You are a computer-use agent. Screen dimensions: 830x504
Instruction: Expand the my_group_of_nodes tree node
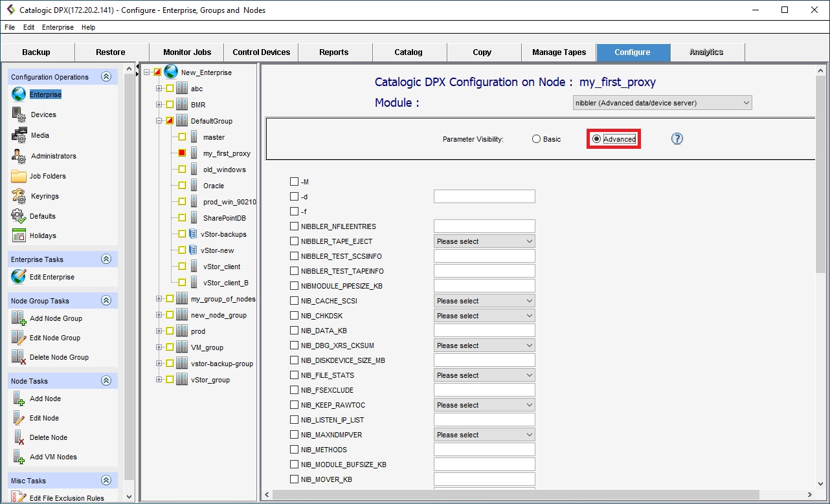[x=159, y=299]
